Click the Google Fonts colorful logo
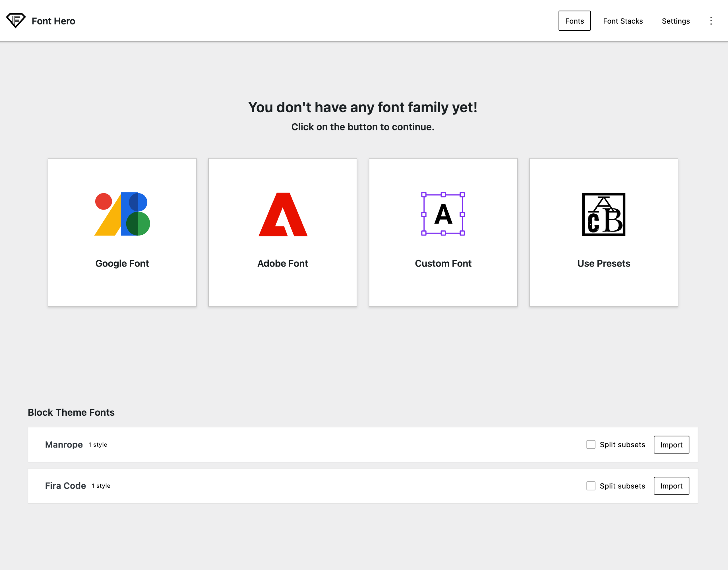728x570 pixels. pos(122,214)
